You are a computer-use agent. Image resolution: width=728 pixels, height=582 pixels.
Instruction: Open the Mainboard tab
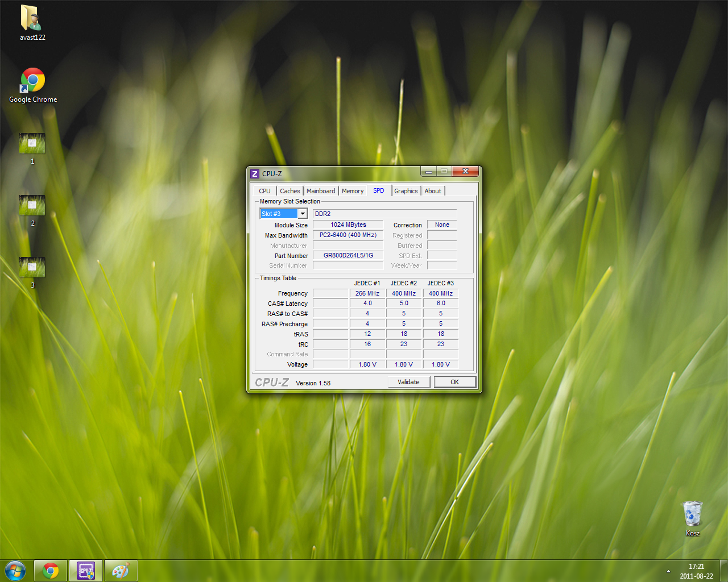click(x=321, y=191)
